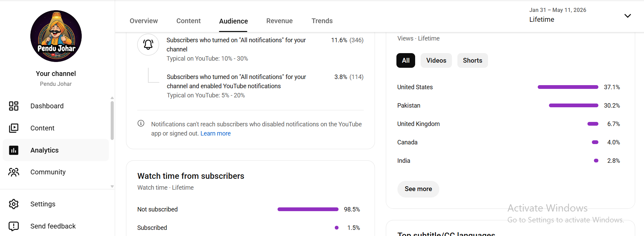Image resolution: width=644 pixels, height=236 pixels.
Task: Expand the Lifetime date range dropdown
Action: coord(628,16)
